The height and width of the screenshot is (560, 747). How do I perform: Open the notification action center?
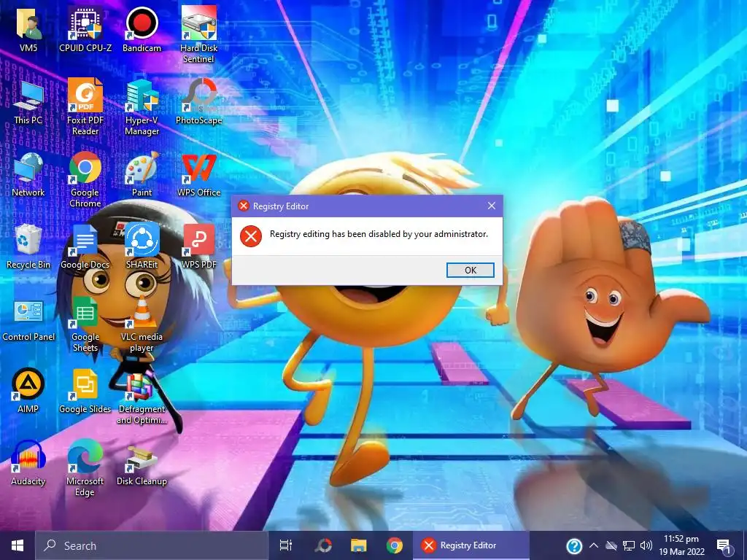tap(724, 545)
